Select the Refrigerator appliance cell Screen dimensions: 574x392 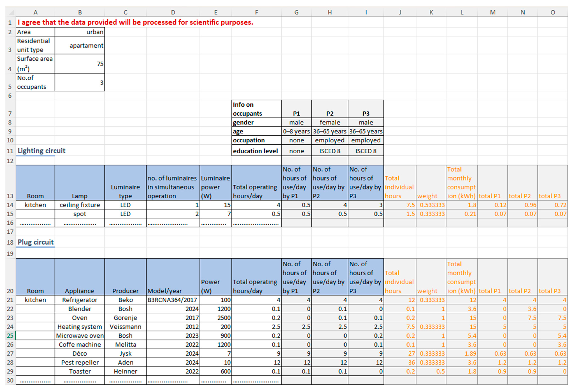[x=80, y=300]
